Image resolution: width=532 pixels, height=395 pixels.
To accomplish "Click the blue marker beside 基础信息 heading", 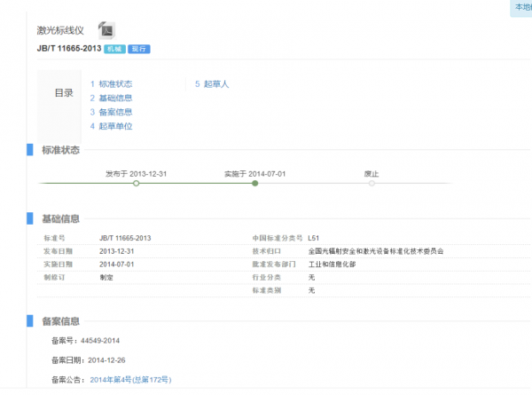I will coord(30,218).
